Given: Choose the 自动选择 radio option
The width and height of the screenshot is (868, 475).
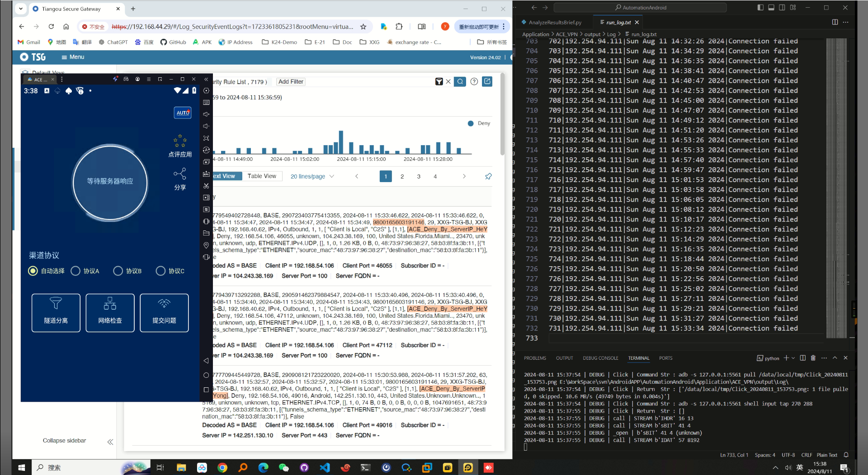Looking at the screenshot, I should [33, 271].
